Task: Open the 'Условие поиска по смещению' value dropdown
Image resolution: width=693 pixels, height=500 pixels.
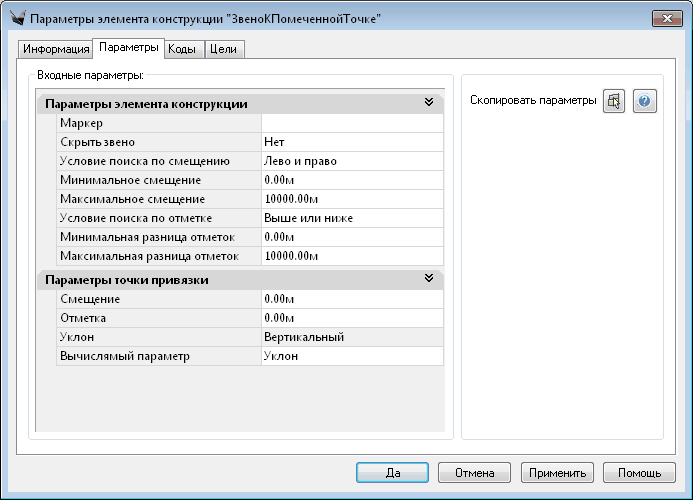Action: [351, 161]
